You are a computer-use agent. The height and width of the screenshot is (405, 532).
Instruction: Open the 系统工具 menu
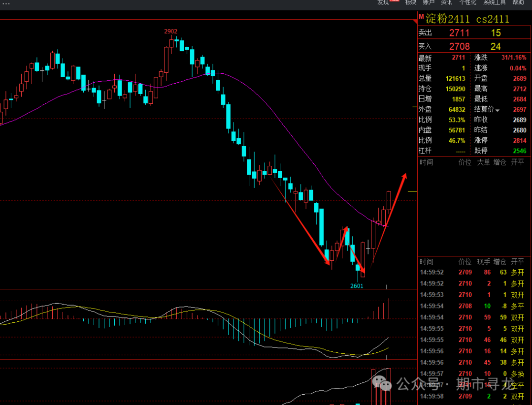pos(494,2)
